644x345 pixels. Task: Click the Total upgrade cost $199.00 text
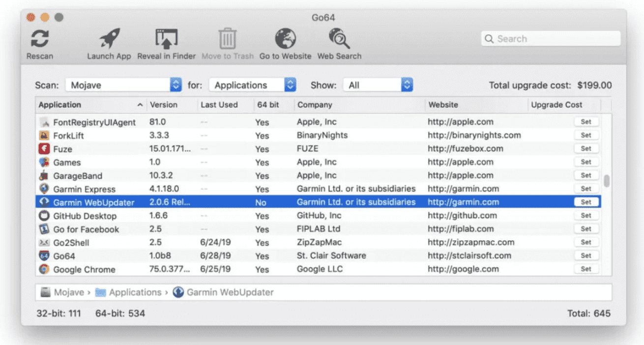(x=550, y=85)
